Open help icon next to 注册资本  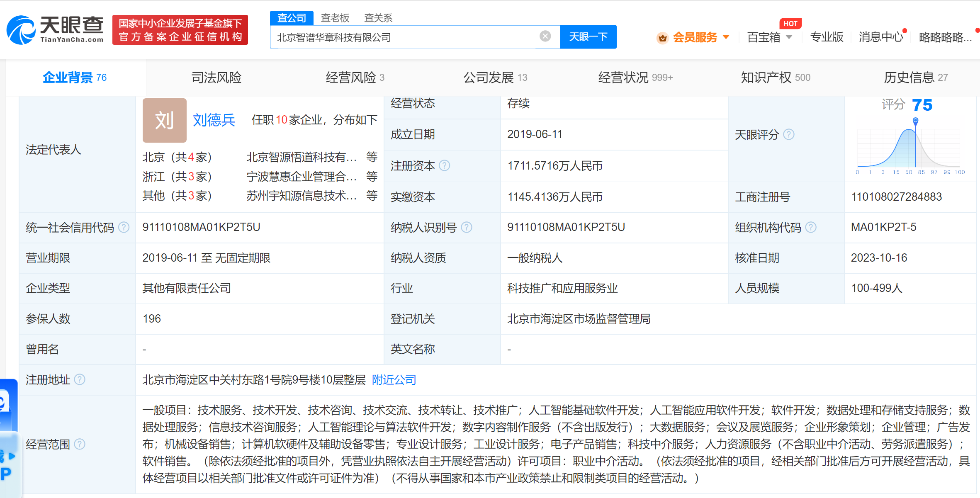pos(444,166)
